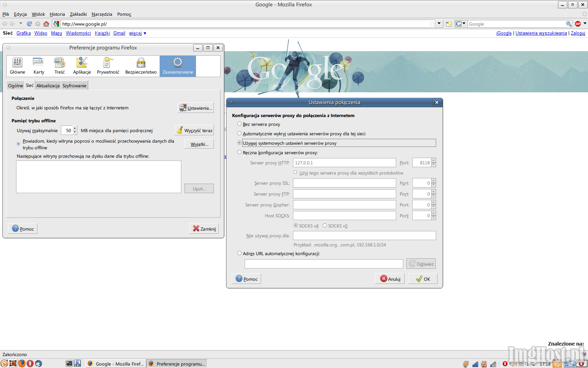Launch Thunderbird from the taskbar
This screenshot has width=588, height=368.
38,363
